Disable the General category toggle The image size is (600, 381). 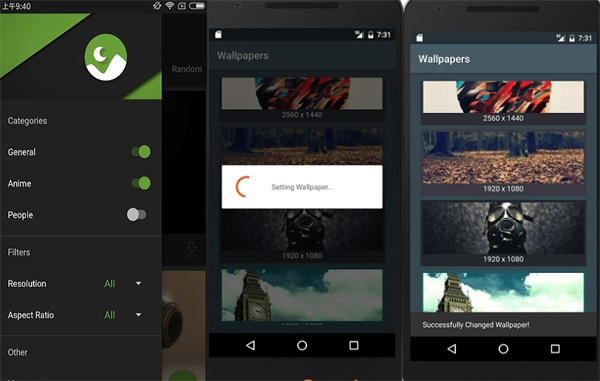tap(141, 152)
